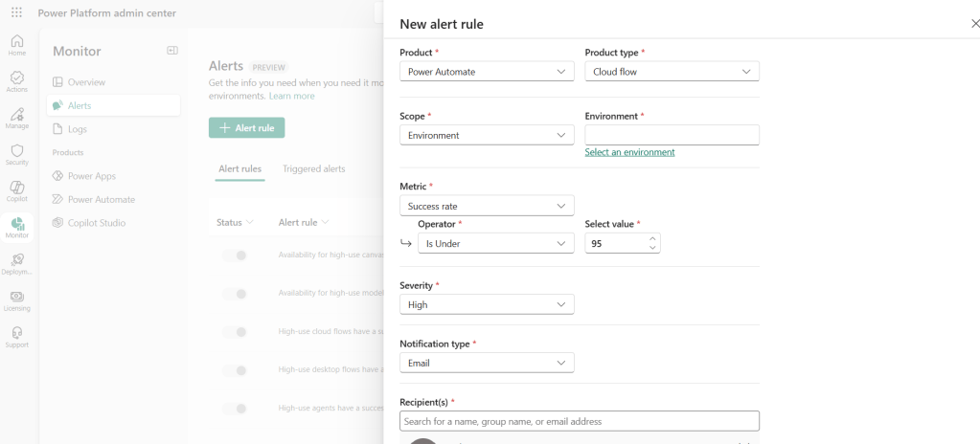Toggle the first alert rule status switch
Viewport: 980px width, 444px height.
[x=235, y=255]
